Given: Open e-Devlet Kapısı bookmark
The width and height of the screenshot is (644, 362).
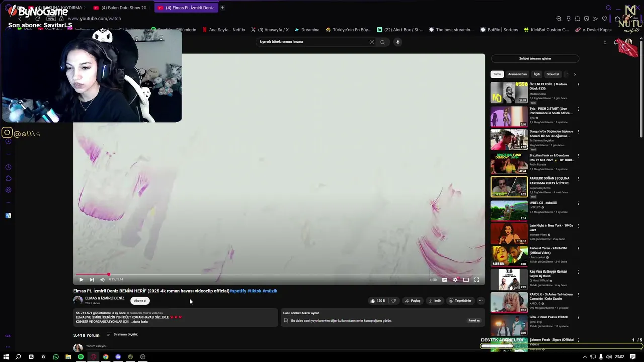Looking at the screenshot, I should coord(593,30).
